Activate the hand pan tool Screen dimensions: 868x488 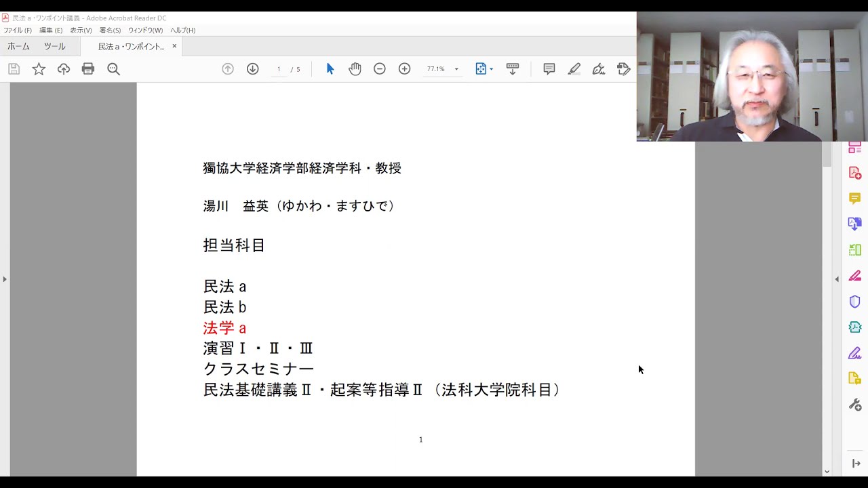pyautogui.click(x=355, y=68)
